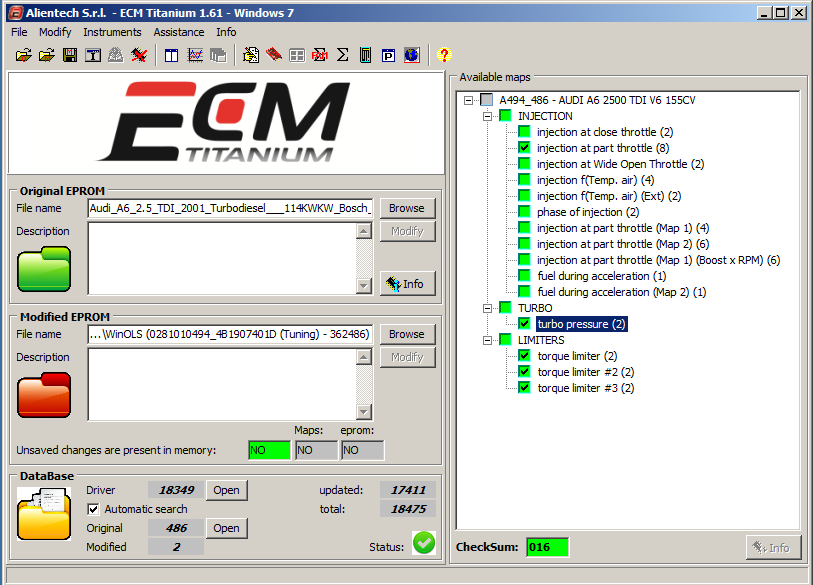The image size is (813, 585).
Task: Open the Info menu
Action: click(226, 32)
